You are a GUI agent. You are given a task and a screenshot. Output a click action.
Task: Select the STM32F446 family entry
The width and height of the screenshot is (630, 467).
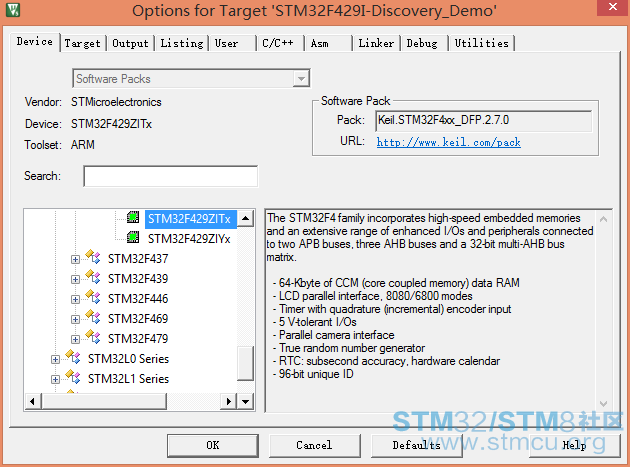pos(138,299)
